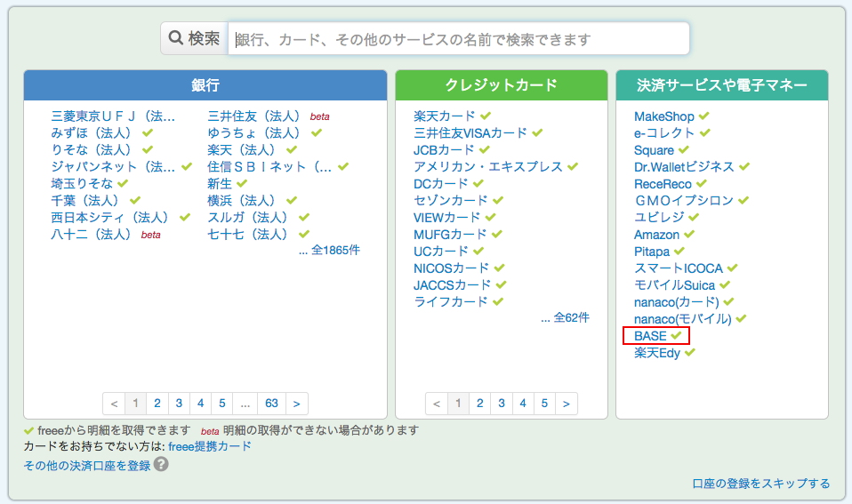This screenshot has height=504, width=852.
Task: Open 新生 bank link
Action: (x=220, y=184)
